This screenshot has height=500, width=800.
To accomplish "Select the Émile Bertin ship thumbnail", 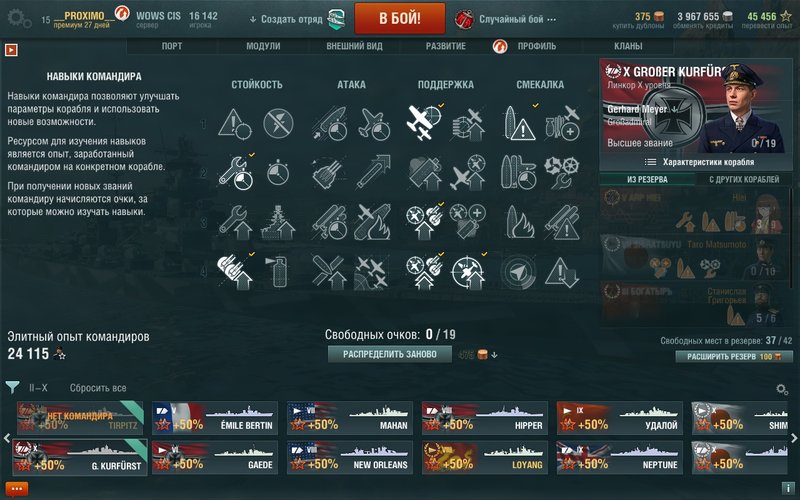I will 215,418.
